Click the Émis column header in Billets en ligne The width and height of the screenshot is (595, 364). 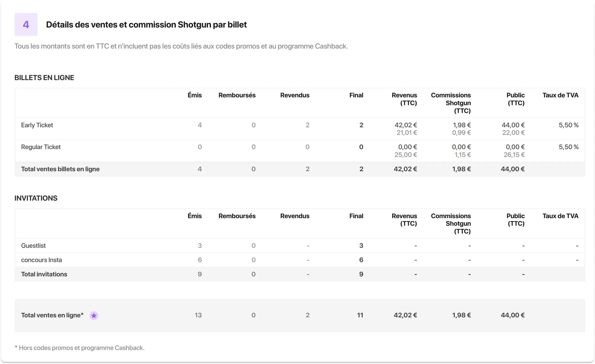click(195, 95)
